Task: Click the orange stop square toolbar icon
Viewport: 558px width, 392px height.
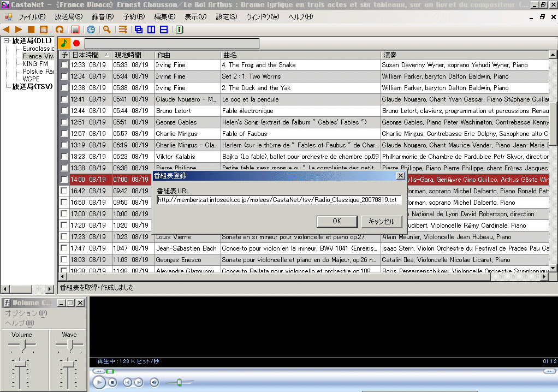Action: [x=31, y=29]
